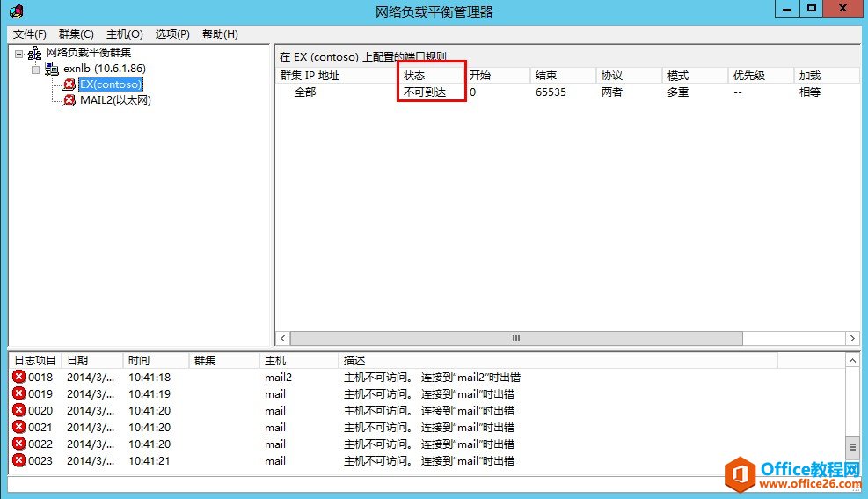Click the 主机 log column header
The width and height of the screenshot is (868, 499).
coord(298,361)
